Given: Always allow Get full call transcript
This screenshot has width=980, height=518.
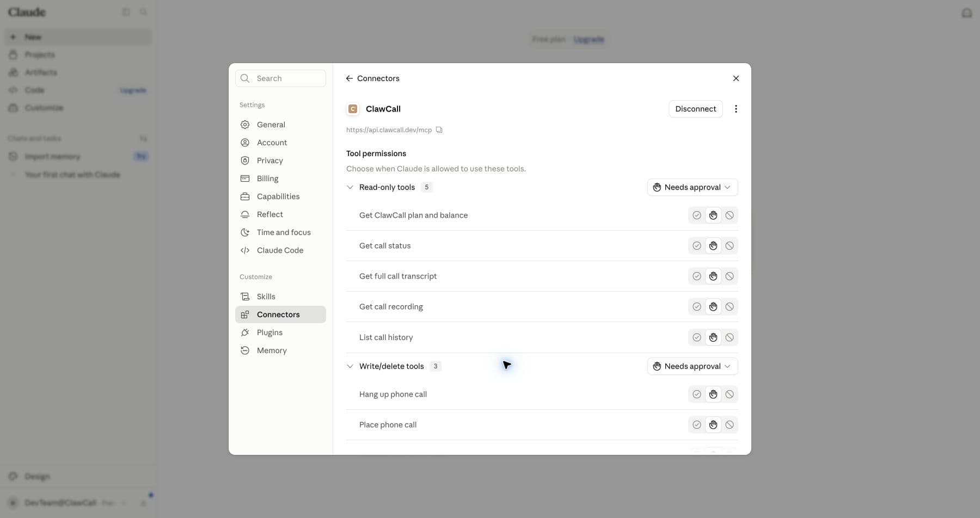Looking at the screenshot, I should [696, 276].
